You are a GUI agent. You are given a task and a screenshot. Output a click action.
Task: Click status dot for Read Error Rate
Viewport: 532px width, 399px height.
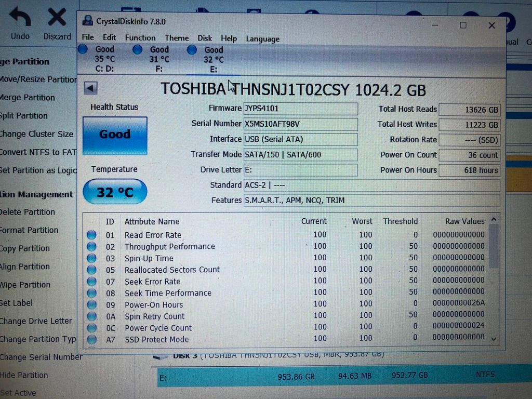click(x=91, y=235)
